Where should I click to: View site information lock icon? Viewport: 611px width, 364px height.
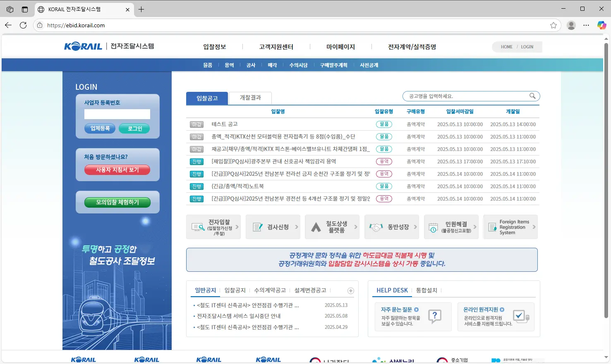40,25
